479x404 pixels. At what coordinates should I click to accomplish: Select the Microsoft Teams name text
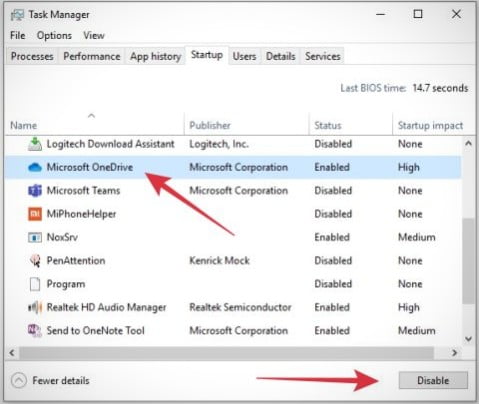coord(83,191)
